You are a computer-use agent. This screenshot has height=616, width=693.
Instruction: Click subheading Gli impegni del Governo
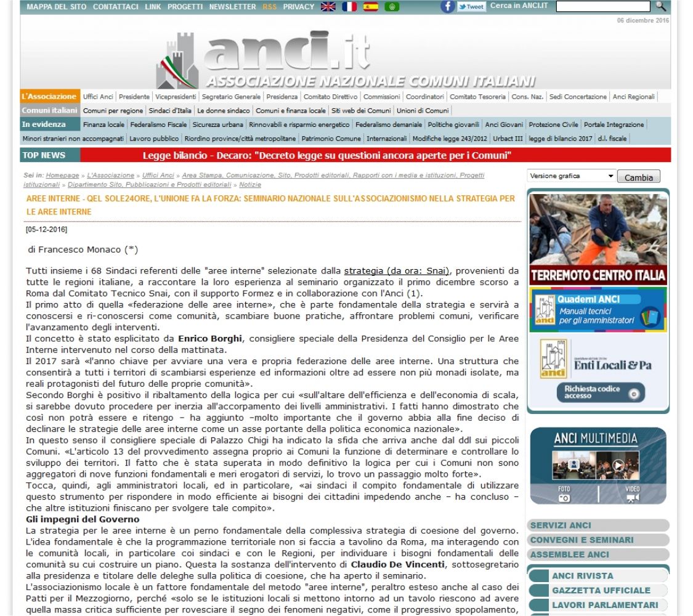[83, 519]
